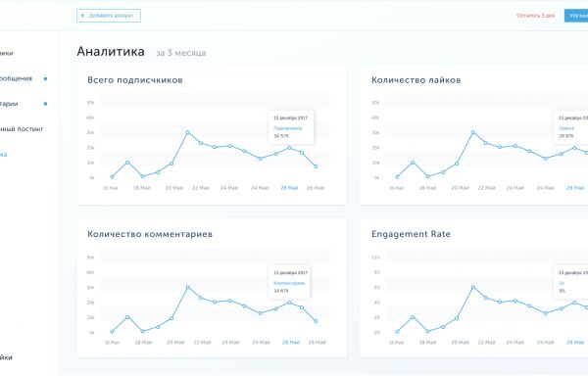The width and height of the screenshot is (588, 376).
Task: Click the peak data point in Количество комментариев chart
Action: (188, 287)
